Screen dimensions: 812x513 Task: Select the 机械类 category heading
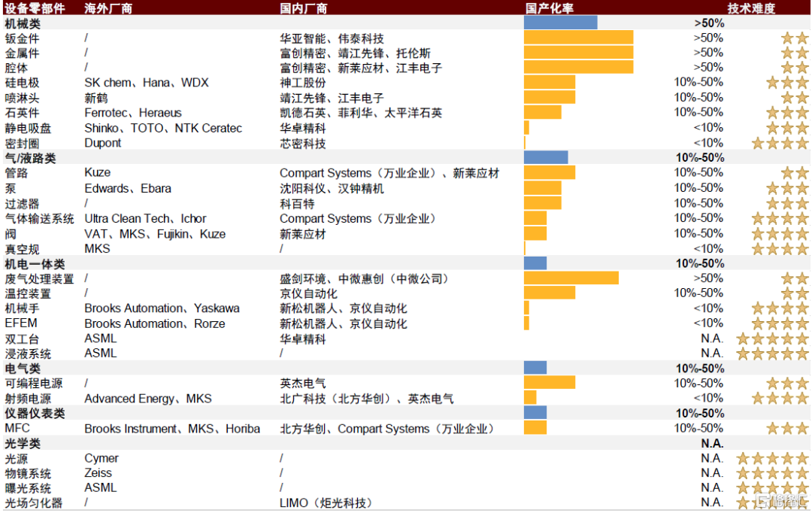(23, 23)
